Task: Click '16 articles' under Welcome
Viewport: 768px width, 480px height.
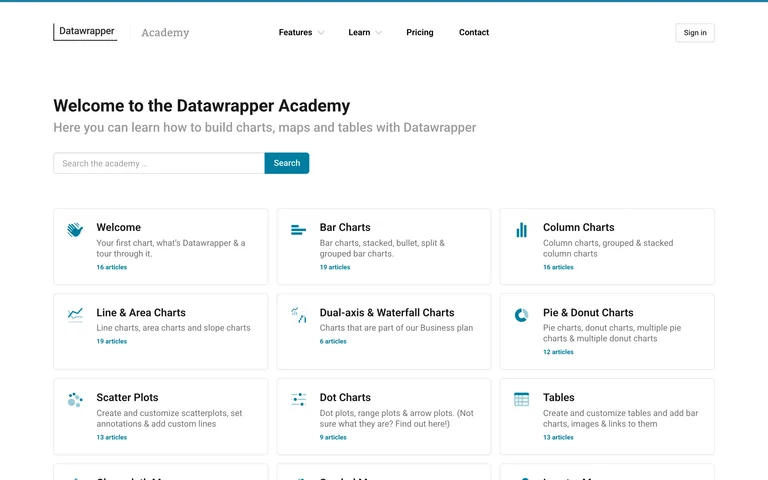Action: tap(112, 267)
